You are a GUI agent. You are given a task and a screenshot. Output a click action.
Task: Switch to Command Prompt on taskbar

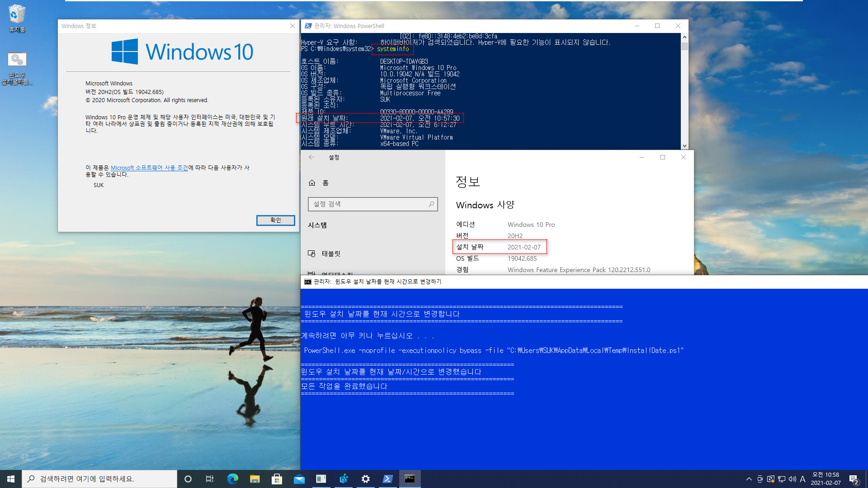pyautogui.click(x=410, y=479)
